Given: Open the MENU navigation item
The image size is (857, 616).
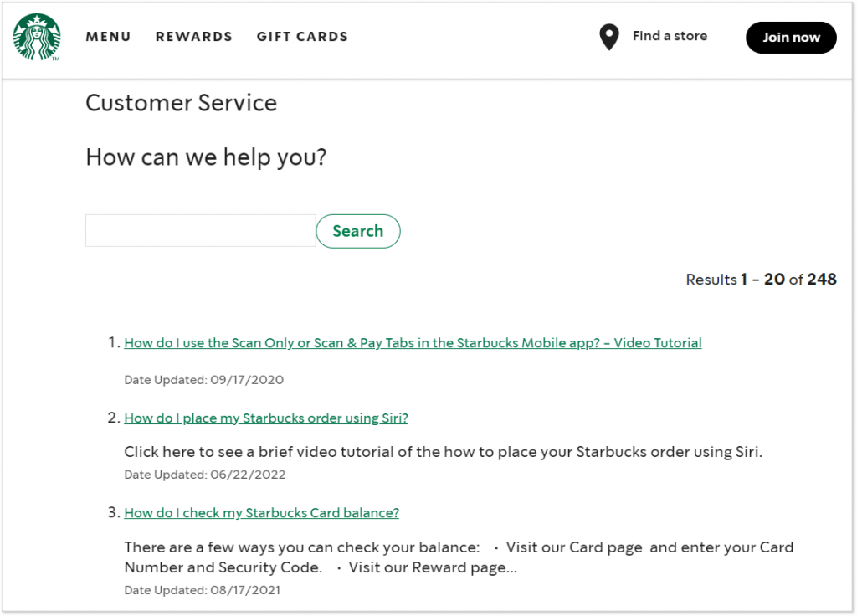Looking at the screenshot, I should (x=108, y=37).
